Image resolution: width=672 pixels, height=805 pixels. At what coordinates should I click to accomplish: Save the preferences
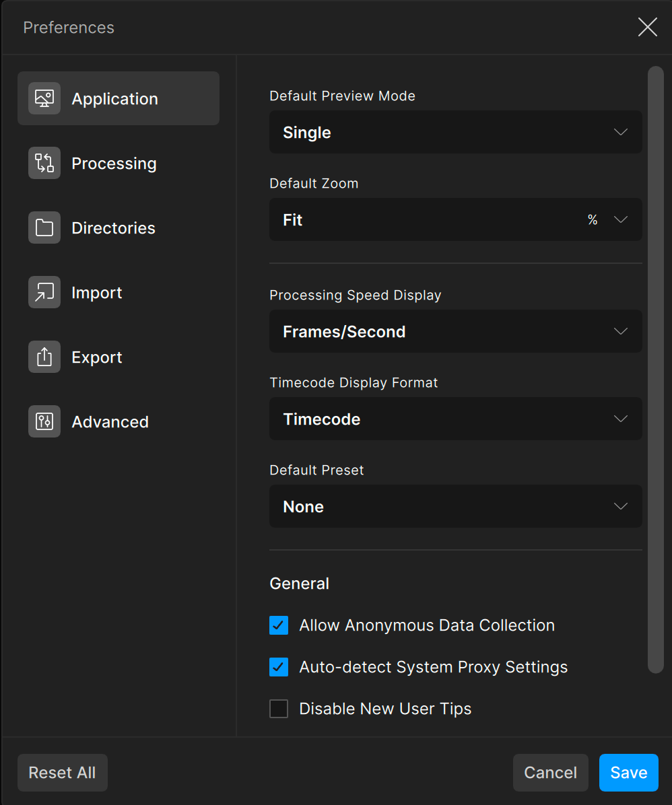click(x=628, y=773)
